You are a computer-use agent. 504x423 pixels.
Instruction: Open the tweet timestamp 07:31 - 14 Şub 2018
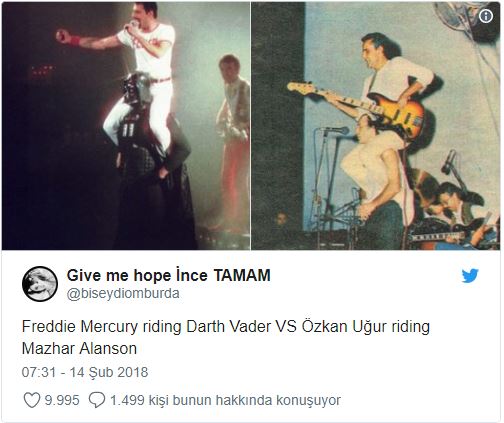coord(85,372)
